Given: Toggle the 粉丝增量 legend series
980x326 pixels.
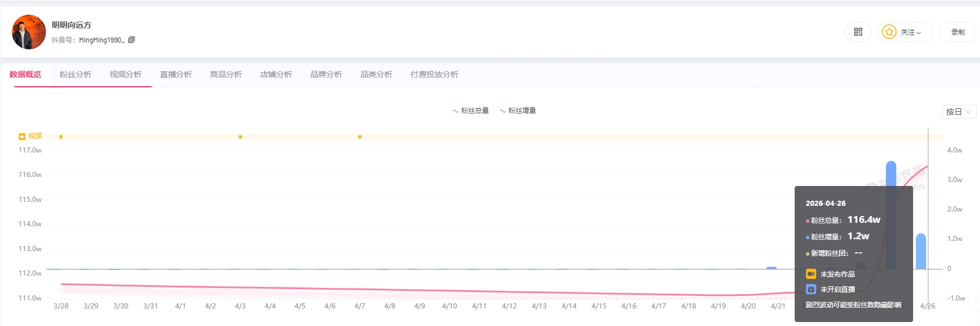Looking at the screenshot, I should click(517, 111).
